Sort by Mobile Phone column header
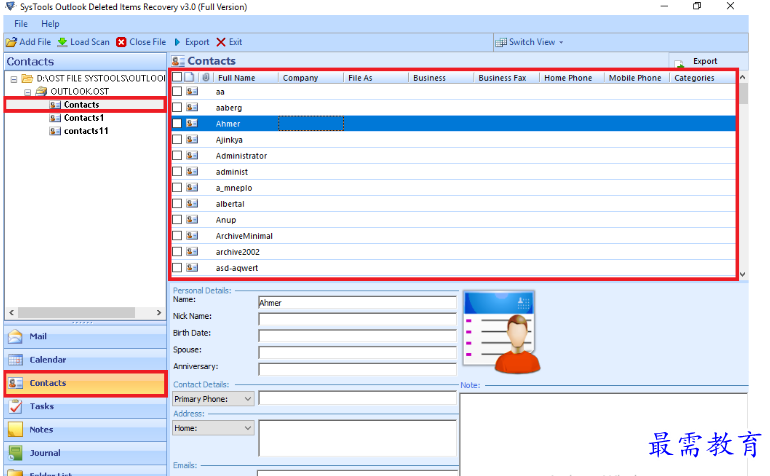 tap(637, 78)
